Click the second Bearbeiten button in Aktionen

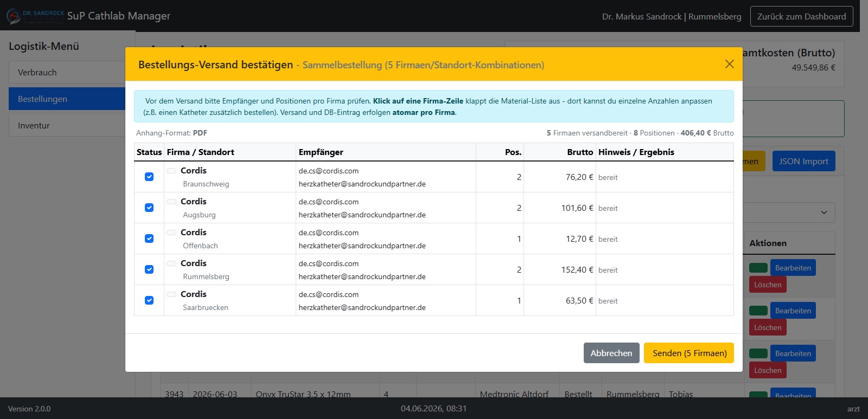[x=793, y=311]
